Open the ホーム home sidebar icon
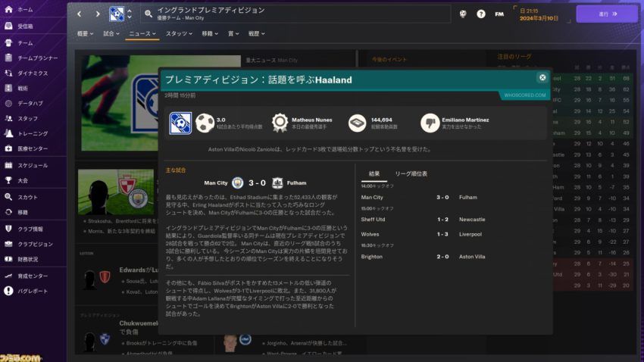 coord(8,9)
